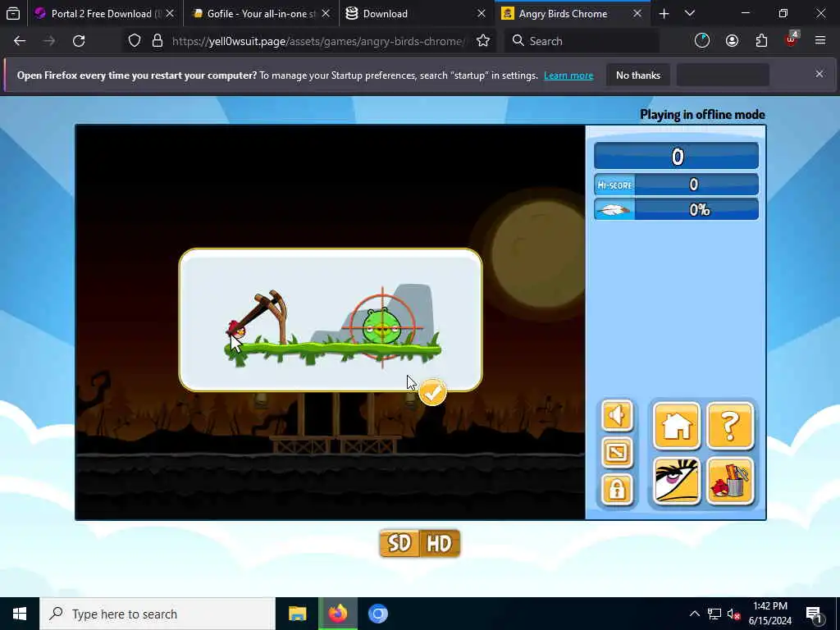Bookmark this page with the star
This screenshot has height=630, width=840.
pos(483,41)
